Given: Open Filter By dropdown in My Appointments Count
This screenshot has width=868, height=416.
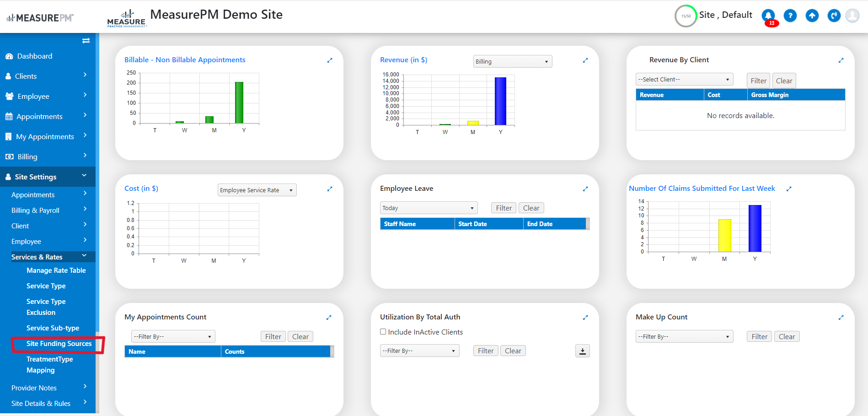Looking at the screenshot, I should tap(173, 336).
